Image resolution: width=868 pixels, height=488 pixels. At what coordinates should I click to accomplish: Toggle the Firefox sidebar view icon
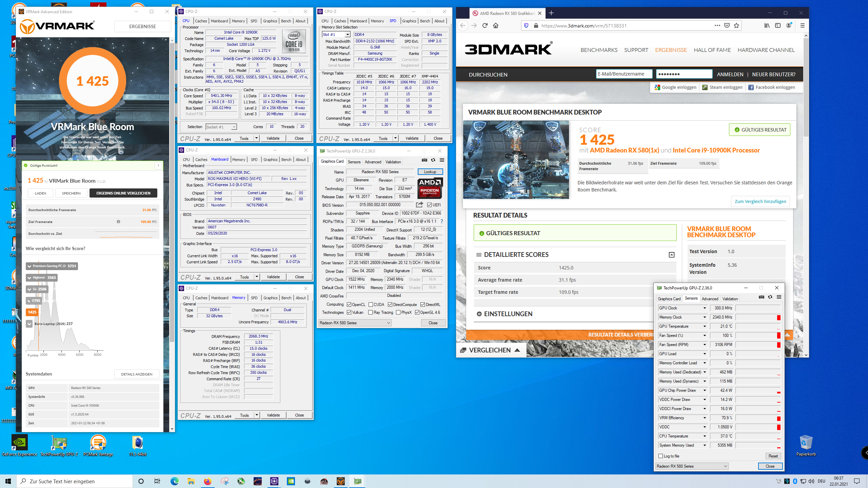778,25
